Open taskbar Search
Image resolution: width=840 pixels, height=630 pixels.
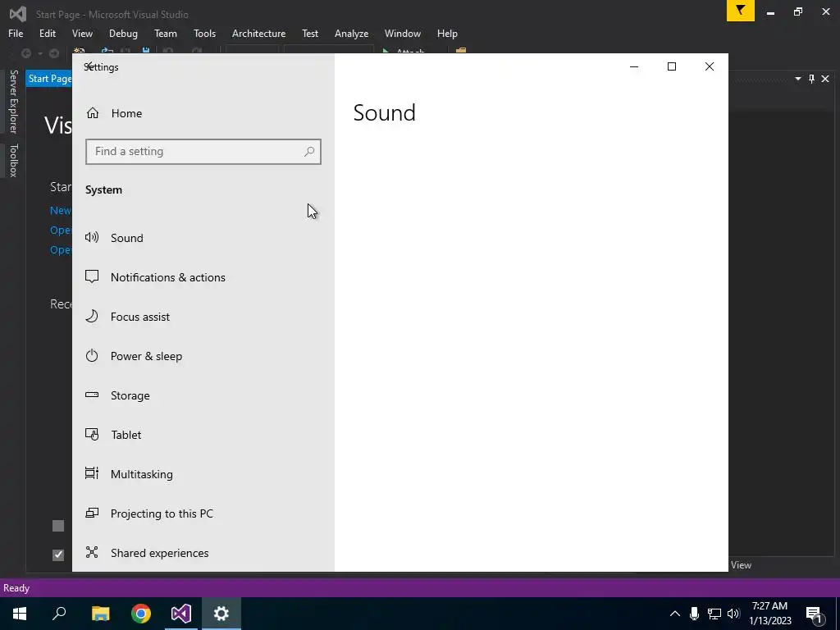(x=59, y=614)
